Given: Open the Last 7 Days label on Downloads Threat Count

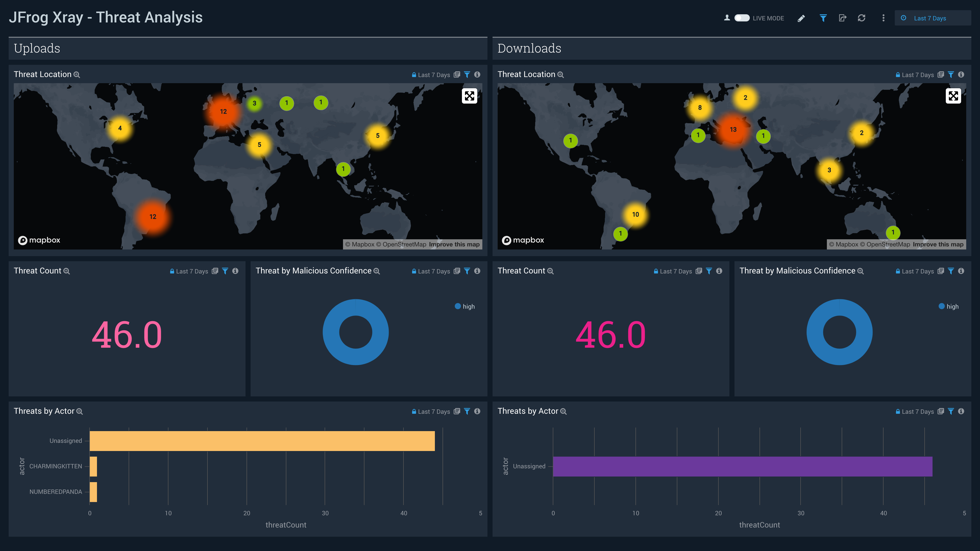Looking at the screenshot, I should pos(676,271).
